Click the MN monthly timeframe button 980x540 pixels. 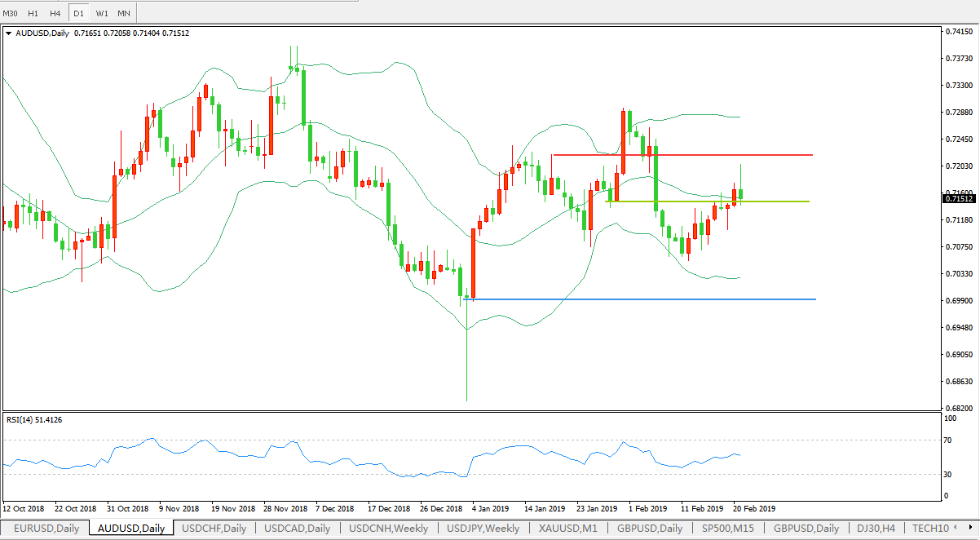[124, 13]
